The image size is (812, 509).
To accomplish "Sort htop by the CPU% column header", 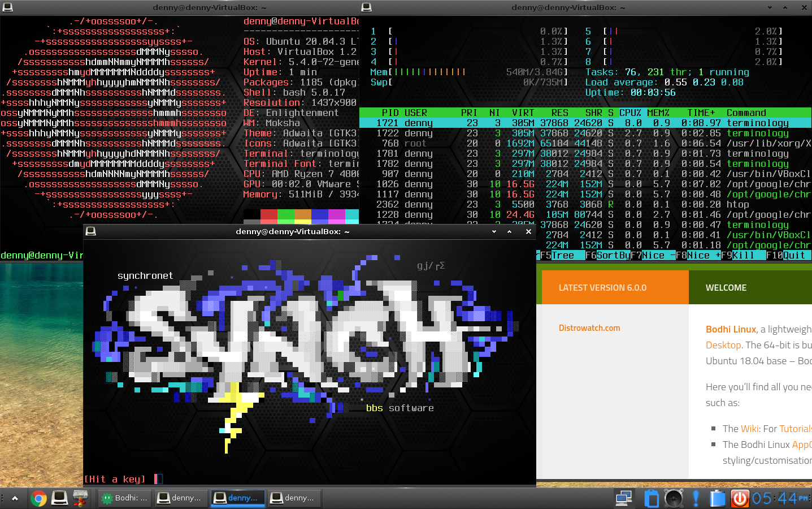I will click(630, 113).
